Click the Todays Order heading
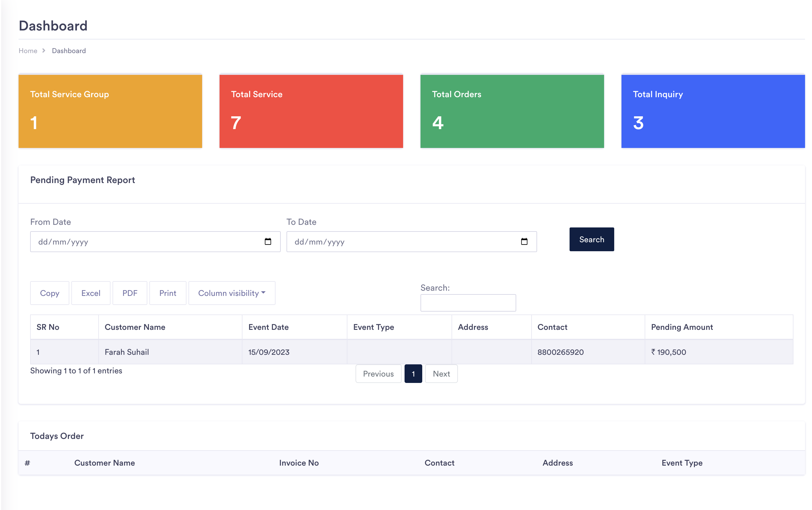812x510 pixels. [x=57, y=436]
